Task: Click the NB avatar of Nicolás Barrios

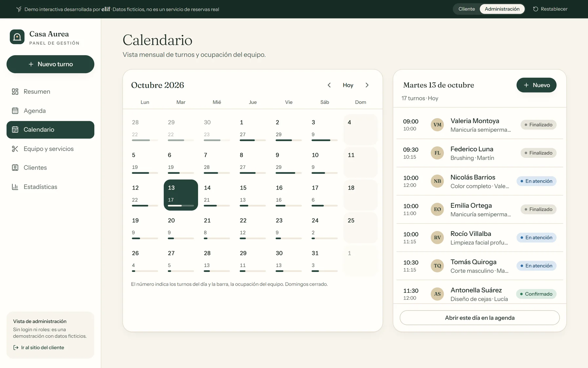Action: pyautogui.click(x=437, y=181)
